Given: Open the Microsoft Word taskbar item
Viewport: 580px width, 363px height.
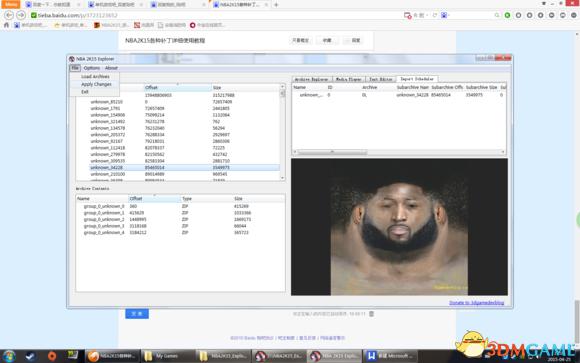Looking at the screenshot, I should pyautogui.click(x=391, y=356).
